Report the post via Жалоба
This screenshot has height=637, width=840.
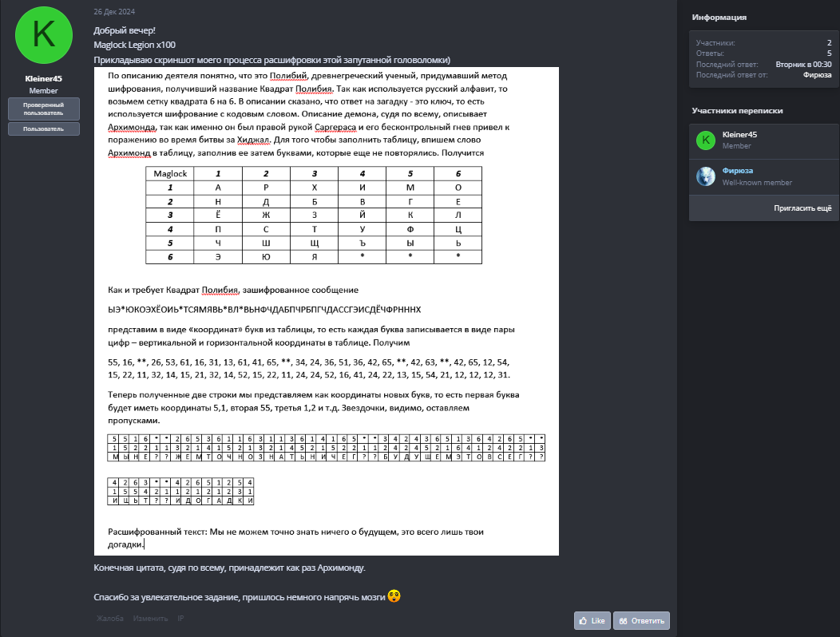tap(110, 618)
